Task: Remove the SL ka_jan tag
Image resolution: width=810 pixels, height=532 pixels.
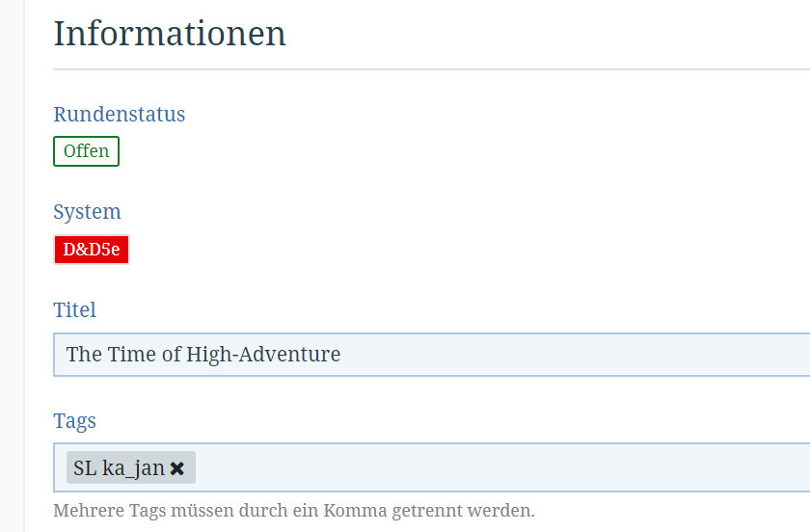Action: [x=177, y=468]
